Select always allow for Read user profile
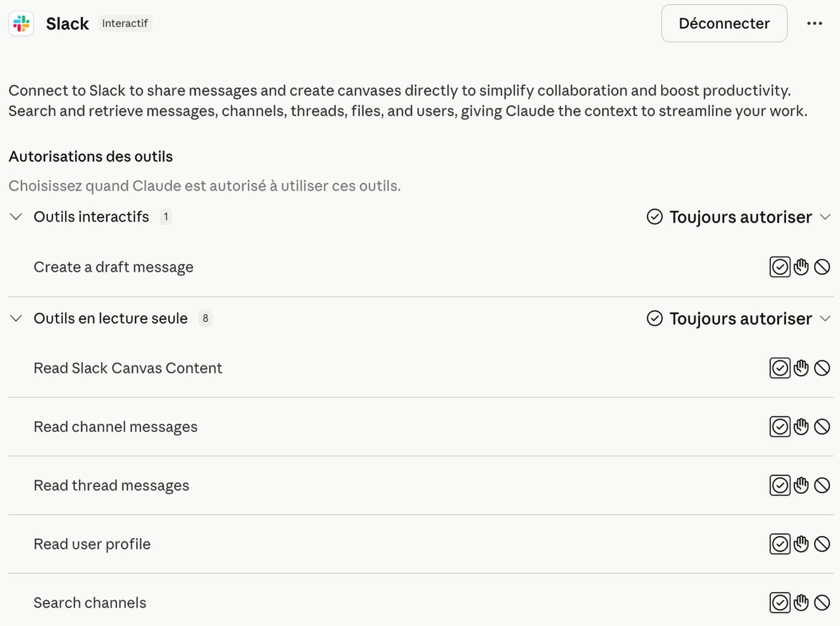The image size is (840, 626). coord(780,544)
